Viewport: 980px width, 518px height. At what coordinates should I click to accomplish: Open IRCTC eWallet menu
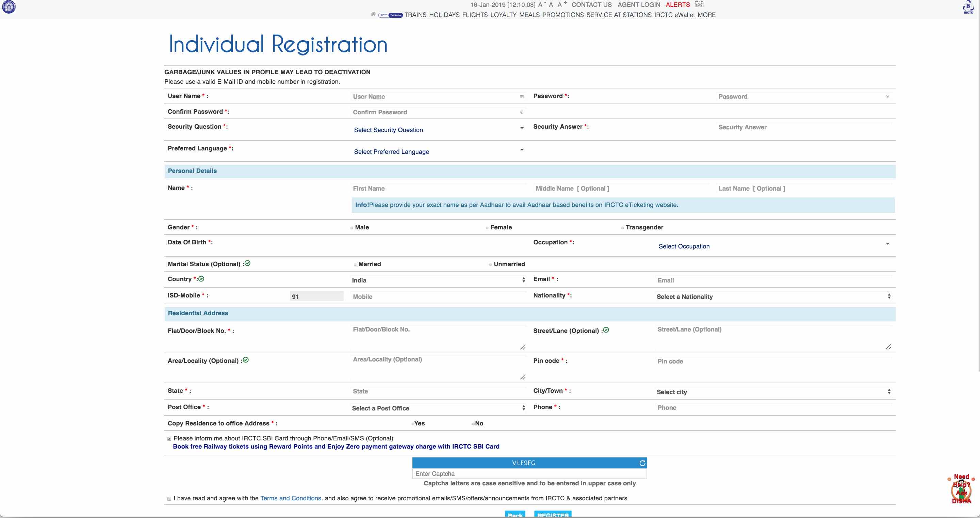[674, 15]
